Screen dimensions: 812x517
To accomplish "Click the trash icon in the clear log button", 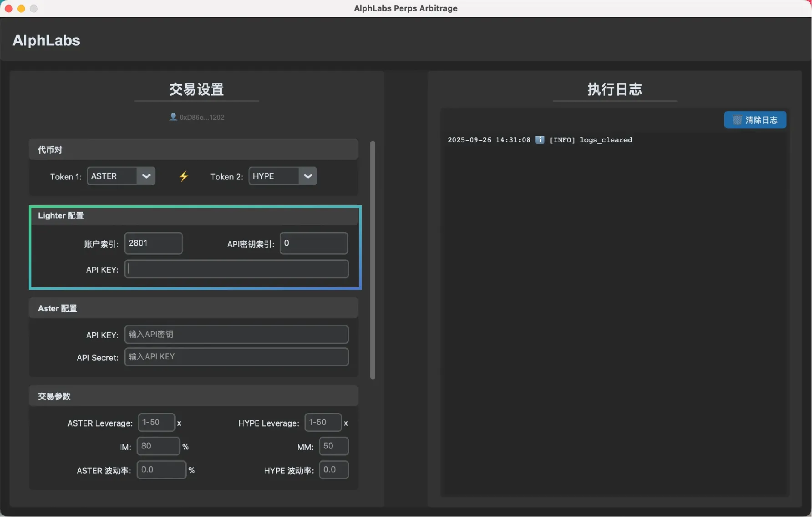I will tap(737, 120).
